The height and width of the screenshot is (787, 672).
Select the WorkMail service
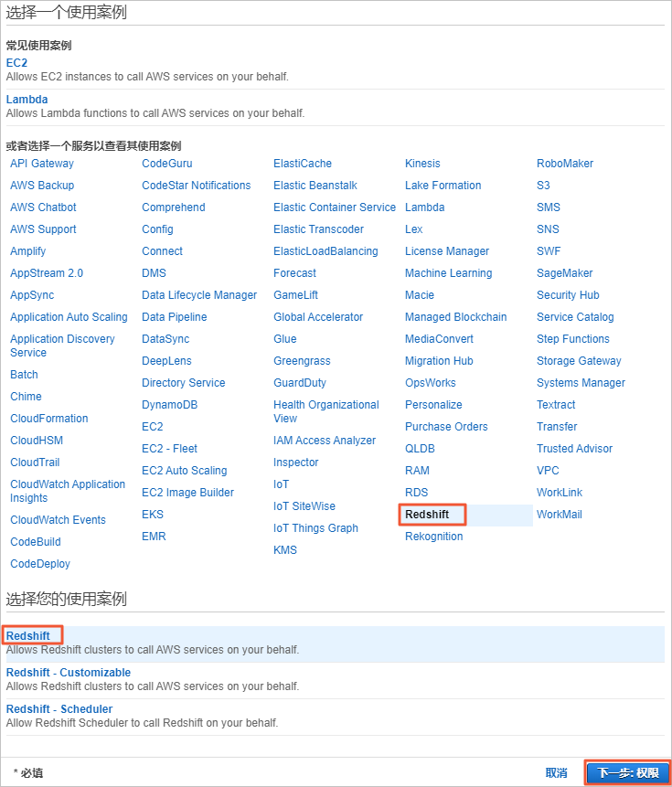[x=560, y=515]
